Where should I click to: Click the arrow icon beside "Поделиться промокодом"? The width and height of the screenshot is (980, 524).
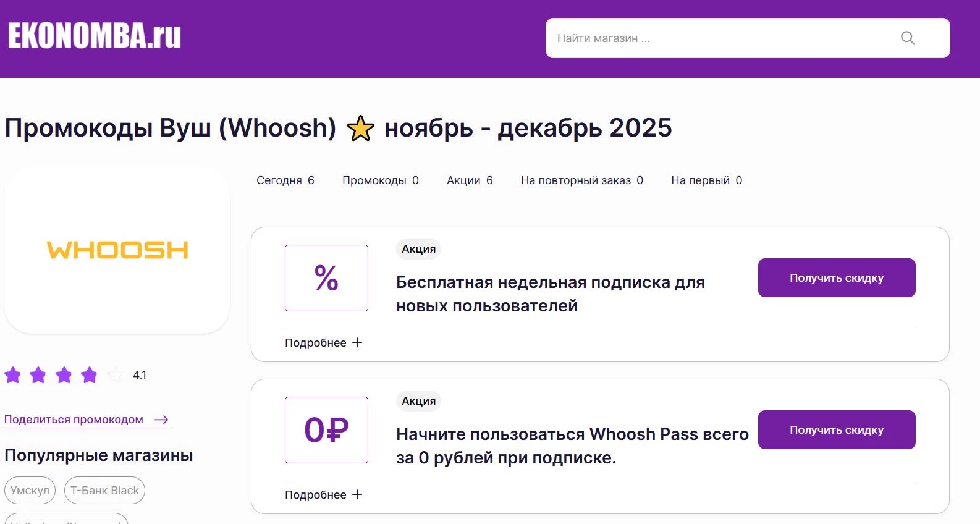[162, 420]
